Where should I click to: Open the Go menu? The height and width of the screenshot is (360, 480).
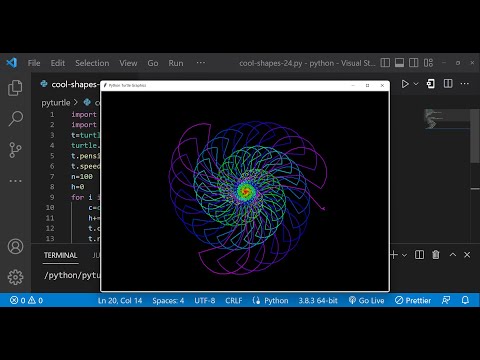click(153, 63)
